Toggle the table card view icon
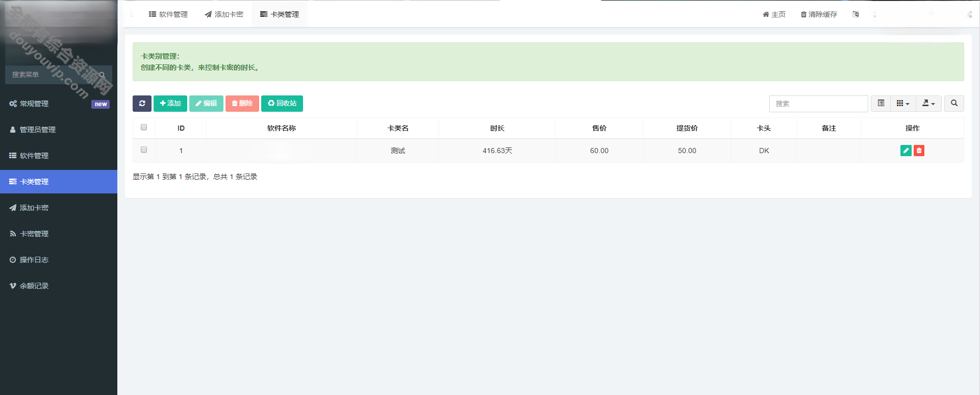This screenshot has width=980, height=395. tap(881, 104)
